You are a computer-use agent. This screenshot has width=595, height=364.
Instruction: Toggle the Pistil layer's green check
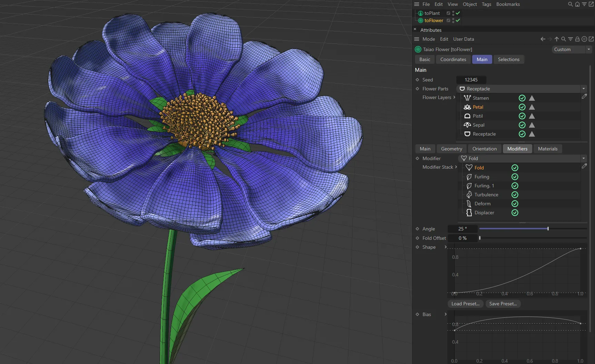[522, 116]
